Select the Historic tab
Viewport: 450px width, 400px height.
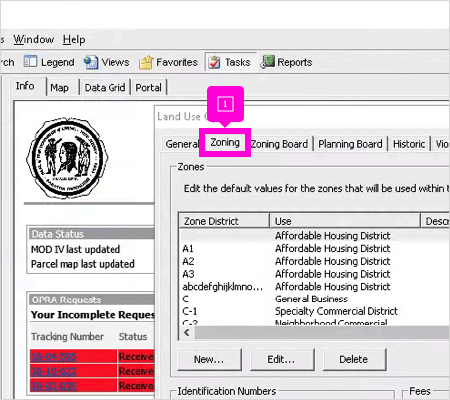click(x=409, y=144)
